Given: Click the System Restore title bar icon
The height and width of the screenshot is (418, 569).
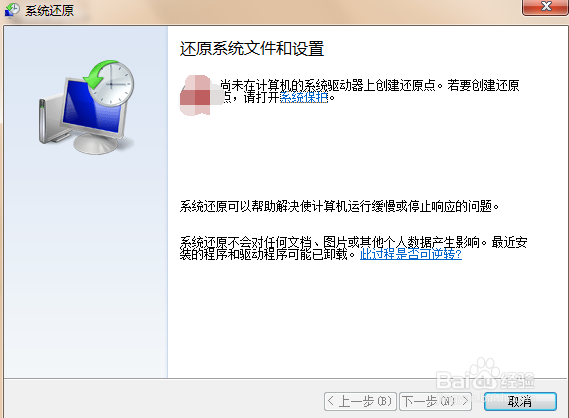Looking at the screenshot, I should [12, 10].
